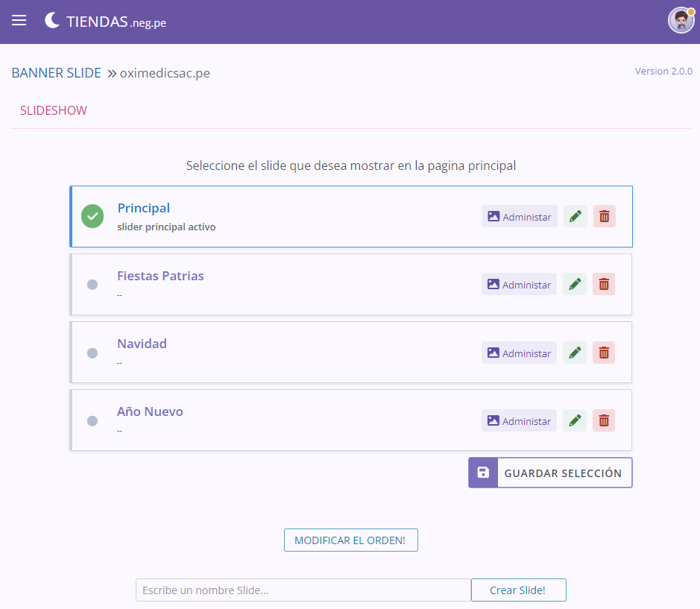Delete the Principal slide with trash icon

(605, 217)
